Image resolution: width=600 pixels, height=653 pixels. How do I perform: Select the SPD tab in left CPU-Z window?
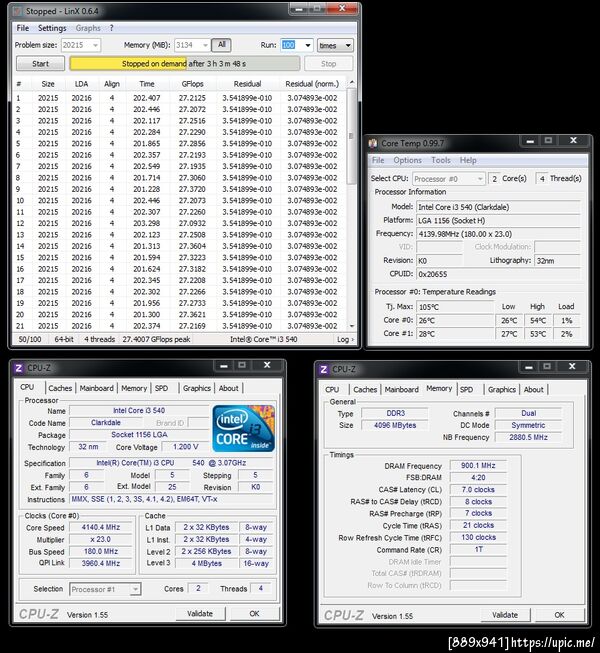162,388
